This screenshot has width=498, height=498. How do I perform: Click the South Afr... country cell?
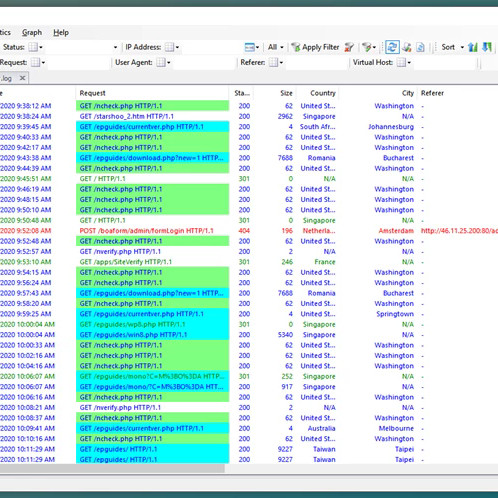coord(317,127)
